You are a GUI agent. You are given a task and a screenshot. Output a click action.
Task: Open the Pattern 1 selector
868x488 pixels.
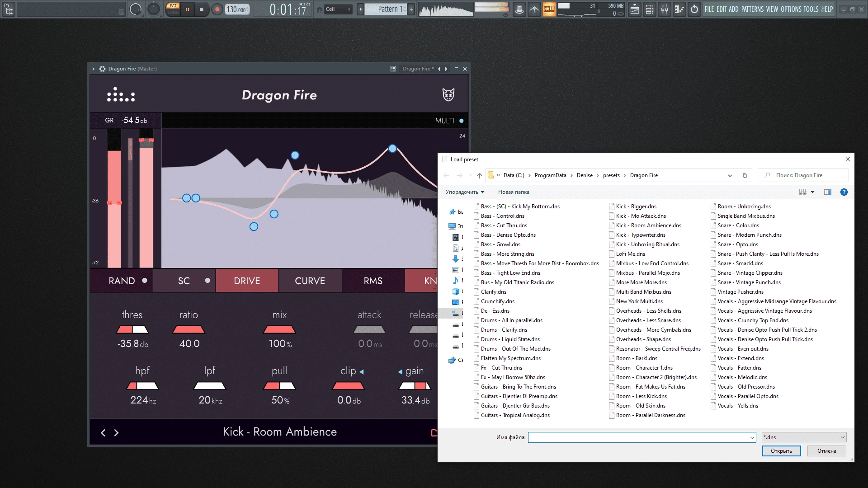(x=386, y=9)
